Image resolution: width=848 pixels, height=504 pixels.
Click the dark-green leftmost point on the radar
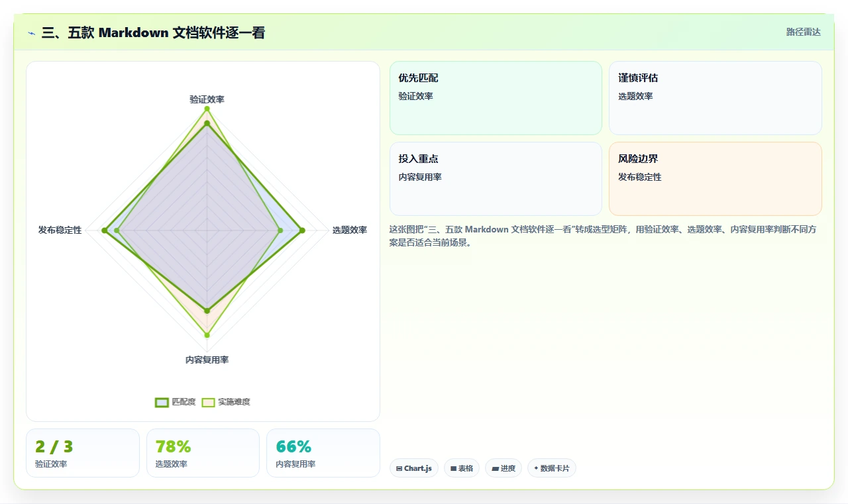[105, 230]
